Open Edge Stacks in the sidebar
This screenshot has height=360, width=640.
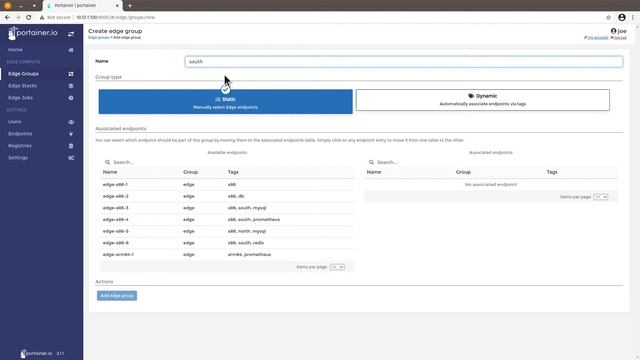22,86
